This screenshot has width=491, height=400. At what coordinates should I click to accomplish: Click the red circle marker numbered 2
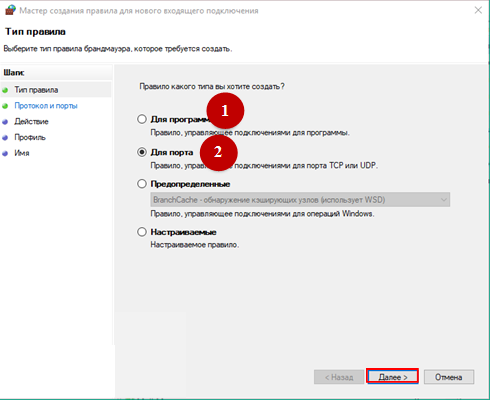(218, 152)
